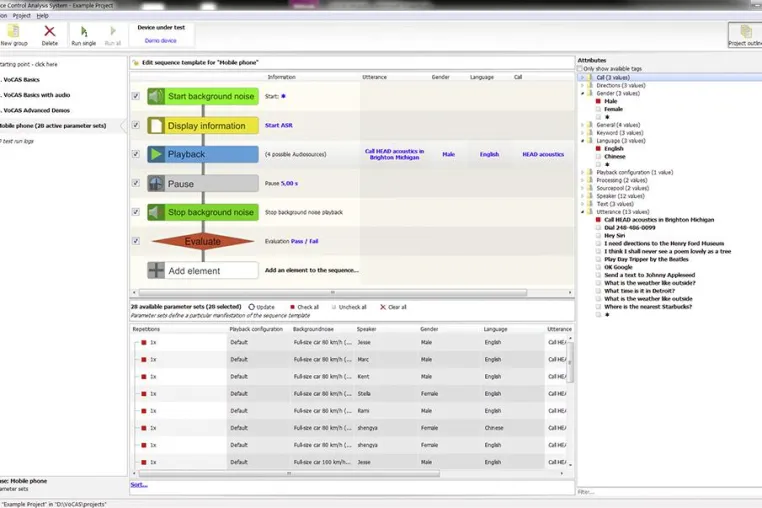Select the Display information element
This screenshot has height=508, width=762.
(x=203, y=125)
